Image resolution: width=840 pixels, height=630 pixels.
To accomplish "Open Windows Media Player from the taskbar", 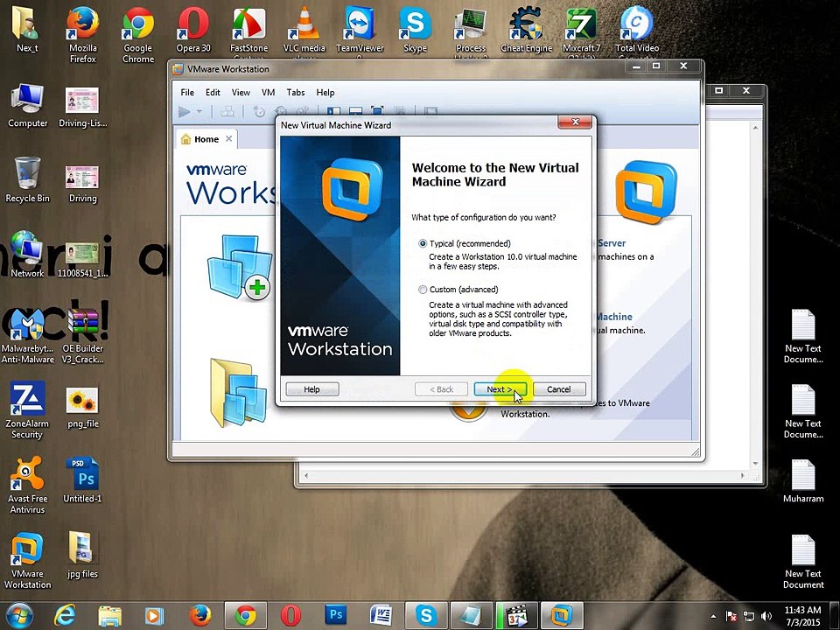I will 154,615.
